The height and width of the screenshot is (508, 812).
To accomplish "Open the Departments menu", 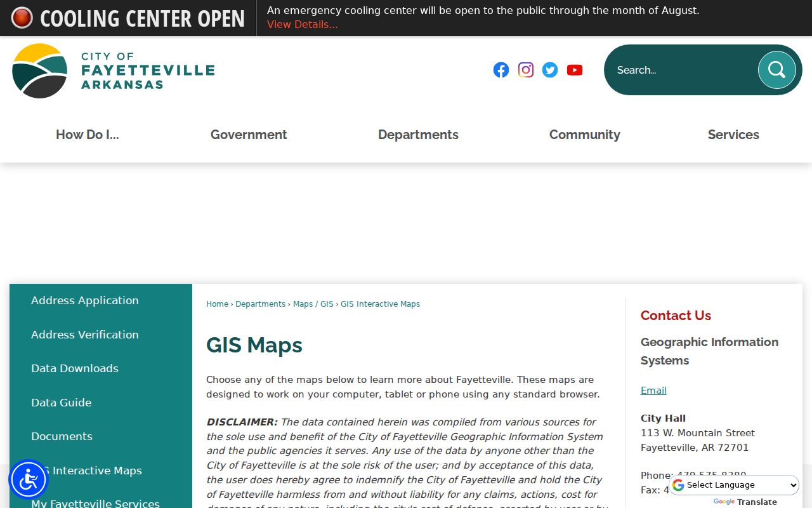I will click(x=418, y=135).
